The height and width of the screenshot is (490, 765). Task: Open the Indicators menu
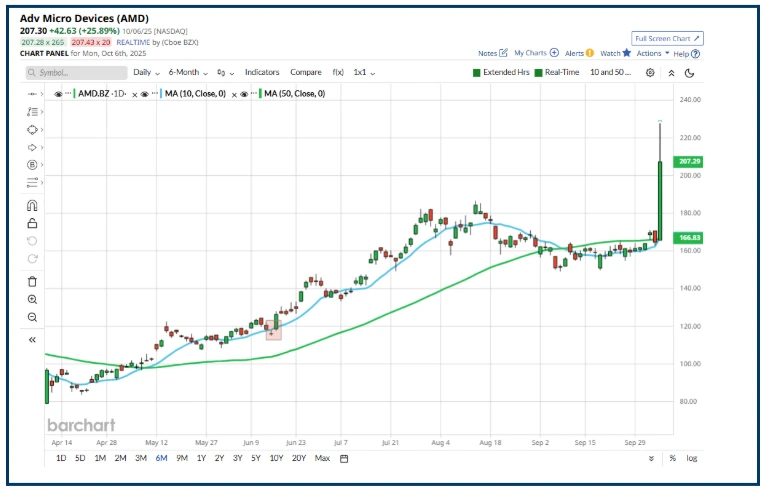(262, 73)
